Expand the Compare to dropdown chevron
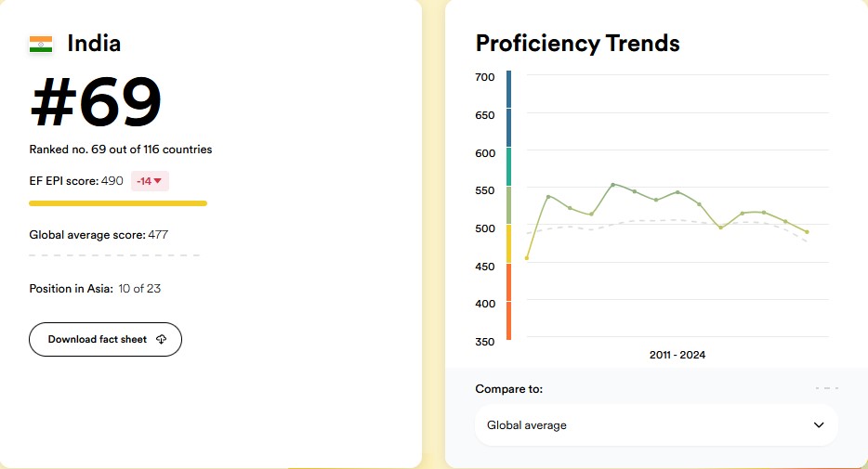868x469 pixels. point(819,425)
